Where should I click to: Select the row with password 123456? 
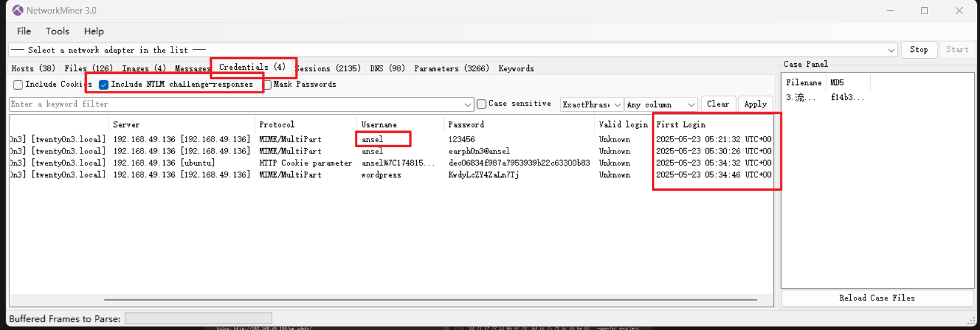pos(391,139)
